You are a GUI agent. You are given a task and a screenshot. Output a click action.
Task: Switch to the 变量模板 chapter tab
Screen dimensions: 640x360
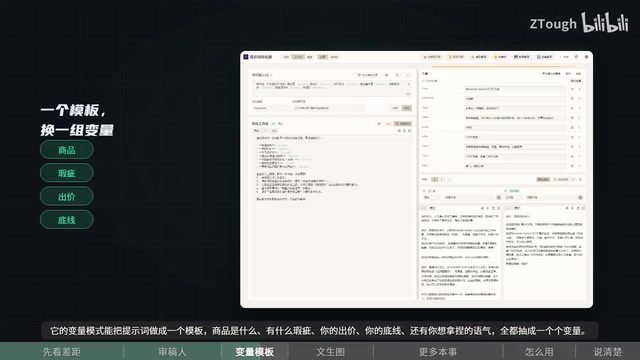pyautogui.click(x=254, y=352)
